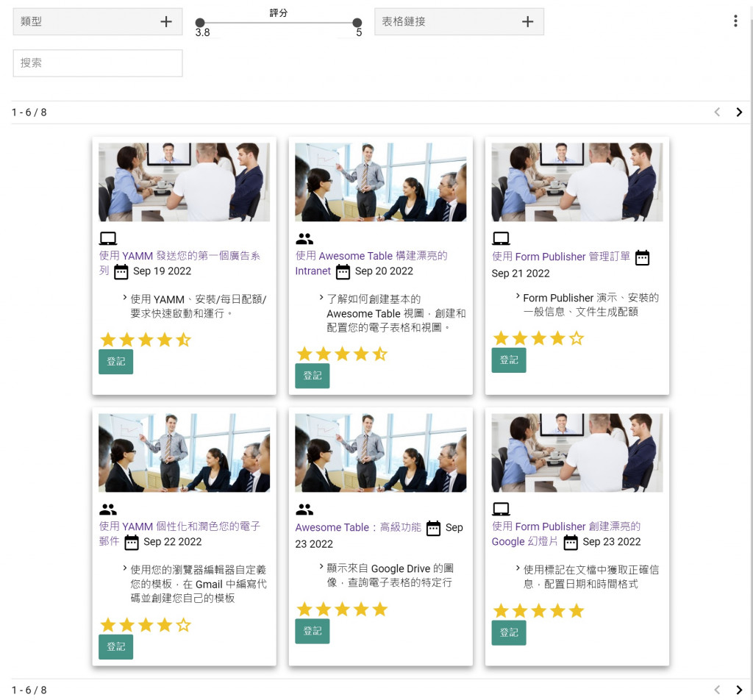Click the 5 maximum handle of 評分 slider
The height and width of the screenshot is (700, 753).
click(x=357, y=22)
